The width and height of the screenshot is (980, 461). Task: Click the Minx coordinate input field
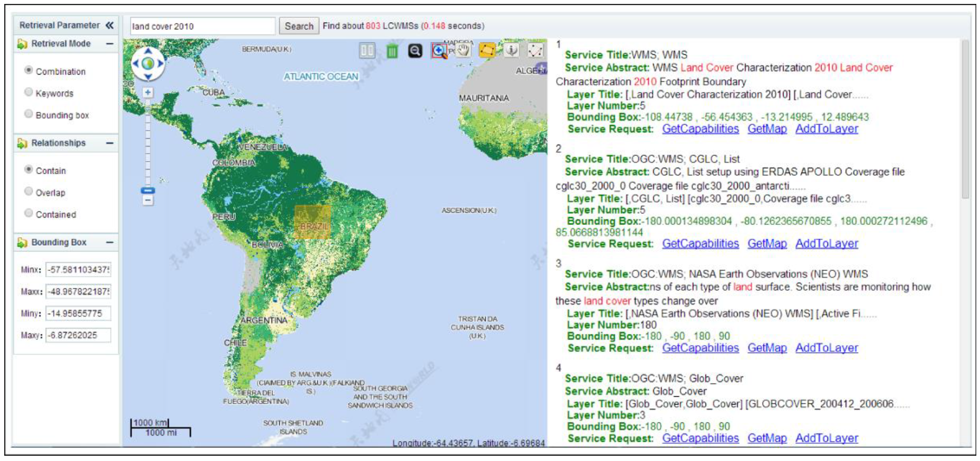tap(78, 270)
